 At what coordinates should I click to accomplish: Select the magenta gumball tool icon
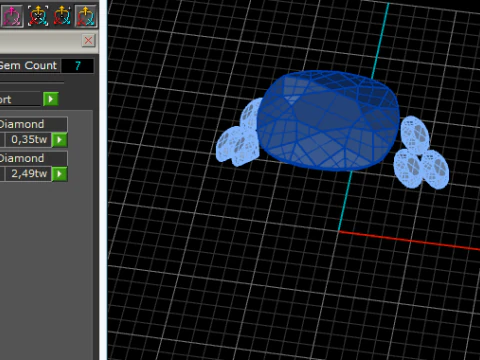[x=12, y=16]
